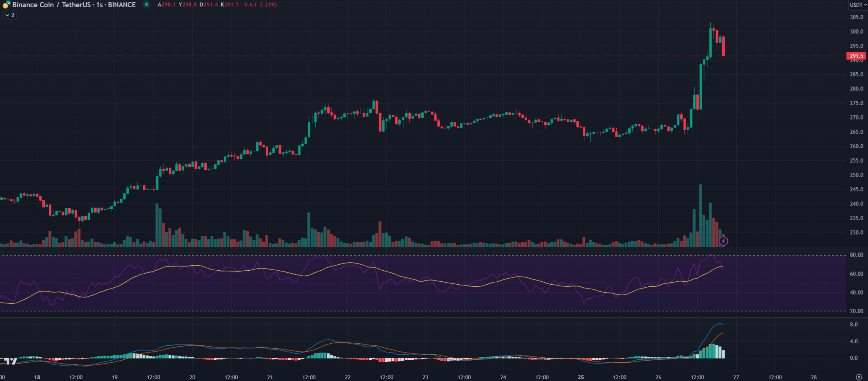Click the 250.0 label on the price scale
Viewport: 868px width, 381px height.
(x=856, y=175)
